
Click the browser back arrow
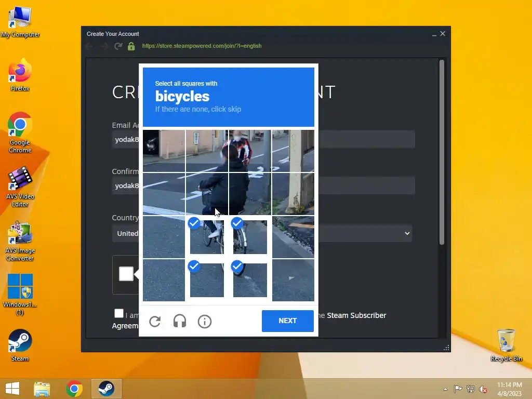(x=89, y=46)
